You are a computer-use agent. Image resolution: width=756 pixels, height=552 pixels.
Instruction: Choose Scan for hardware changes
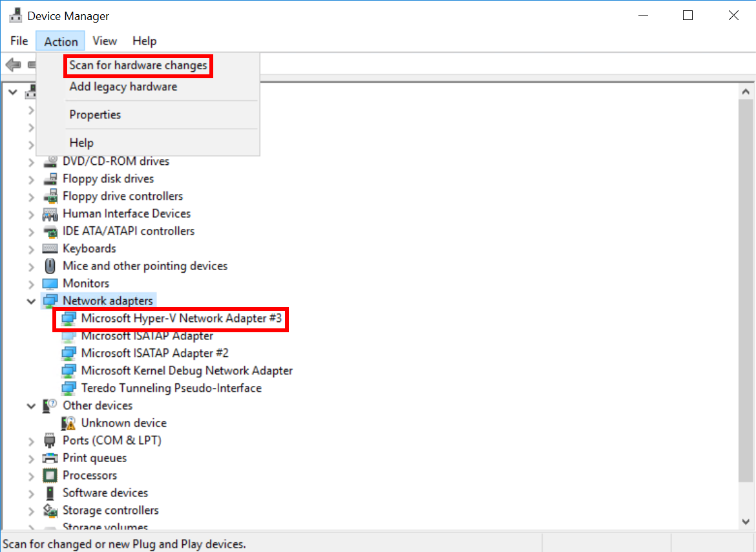coord(138,65)
